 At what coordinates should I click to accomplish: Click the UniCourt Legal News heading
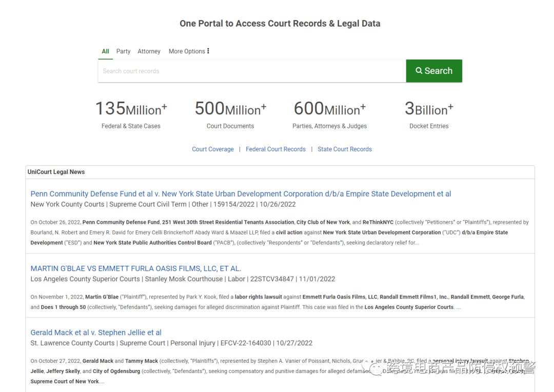(x=56, y=172)
